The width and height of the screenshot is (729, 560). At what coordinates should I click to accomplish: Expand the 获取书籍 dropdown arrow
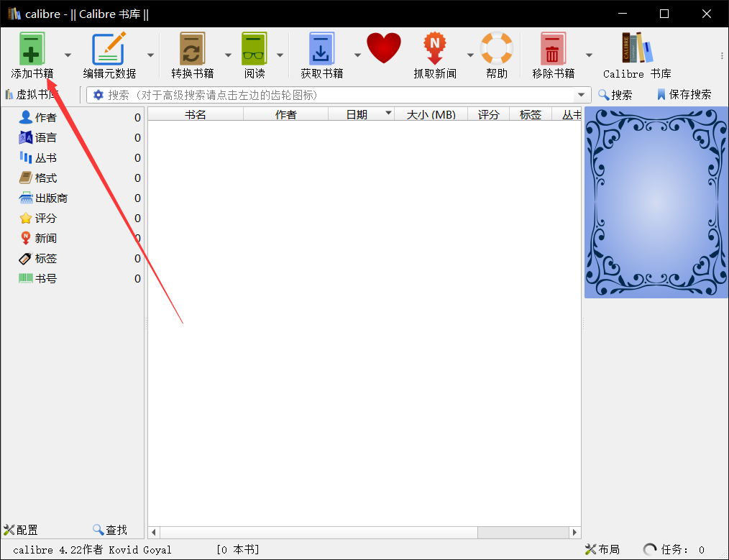357,55
